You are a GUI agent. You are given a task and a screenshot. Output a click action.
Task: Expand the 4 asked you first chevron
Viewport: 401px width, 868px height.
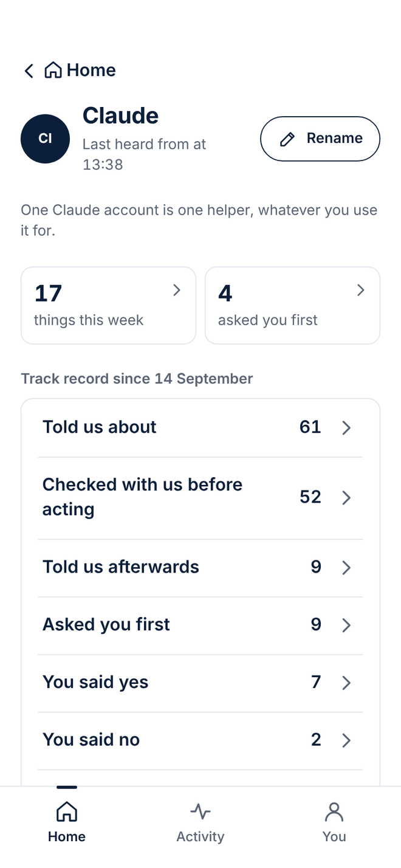pos(361,291)
